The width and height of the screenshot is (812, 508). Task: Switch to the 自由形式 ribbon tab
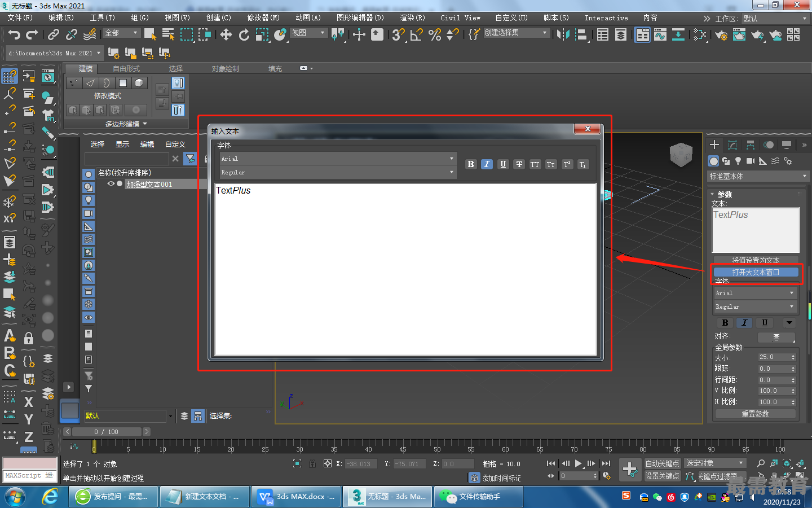[x=126, y=69]
